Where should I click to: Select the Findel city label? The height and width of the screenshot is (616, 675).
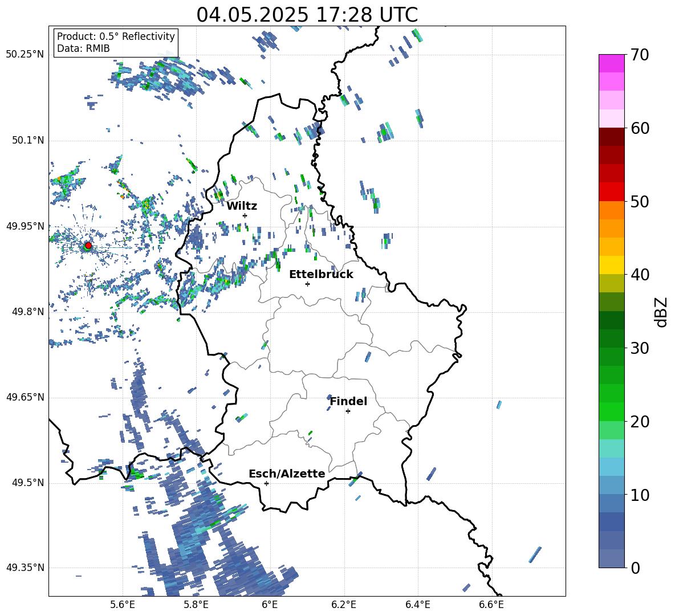348,401
